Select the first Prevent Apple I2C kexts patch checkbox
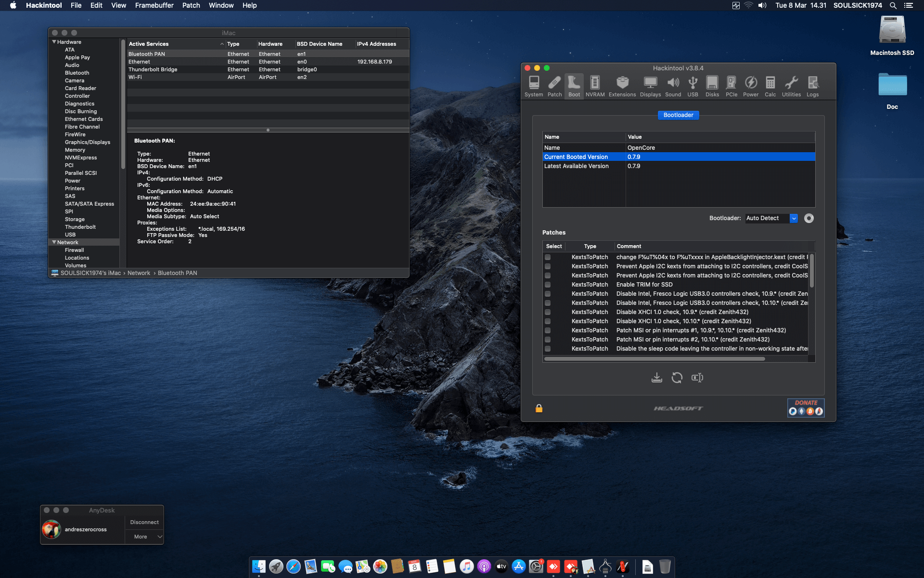Image resolution: width=924 pixels, height=578 pixels. point(548,266)
